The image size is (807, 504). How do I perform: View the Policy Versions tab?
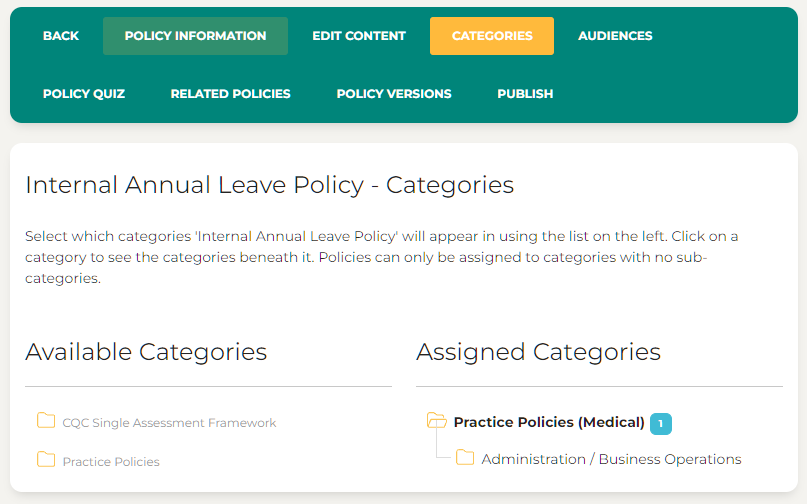[394, 94]
